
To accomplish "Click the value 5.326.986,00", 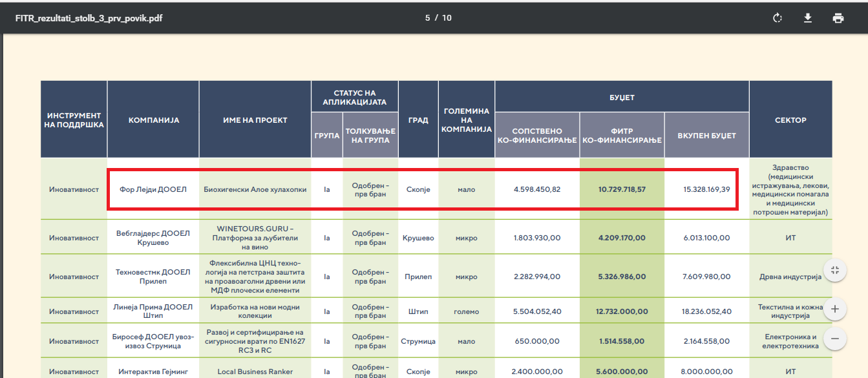I will 622,277.
